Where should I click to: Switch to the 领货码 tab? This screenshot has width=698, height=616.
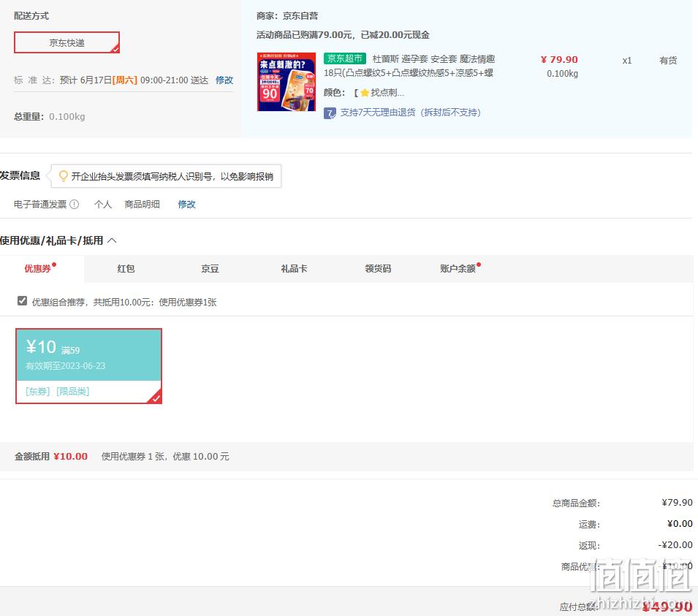point(378,268)
